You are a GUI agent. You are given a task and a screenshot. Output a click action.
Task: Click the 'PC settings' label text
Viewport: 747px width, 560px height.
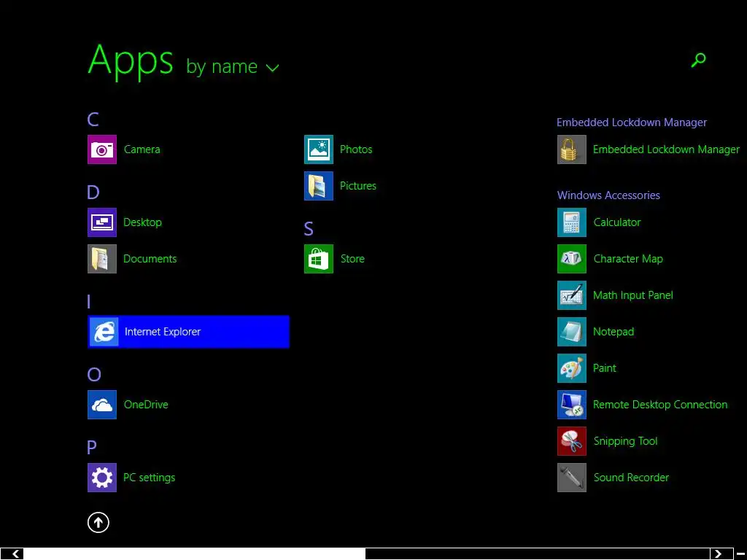[x=149, y=478]
